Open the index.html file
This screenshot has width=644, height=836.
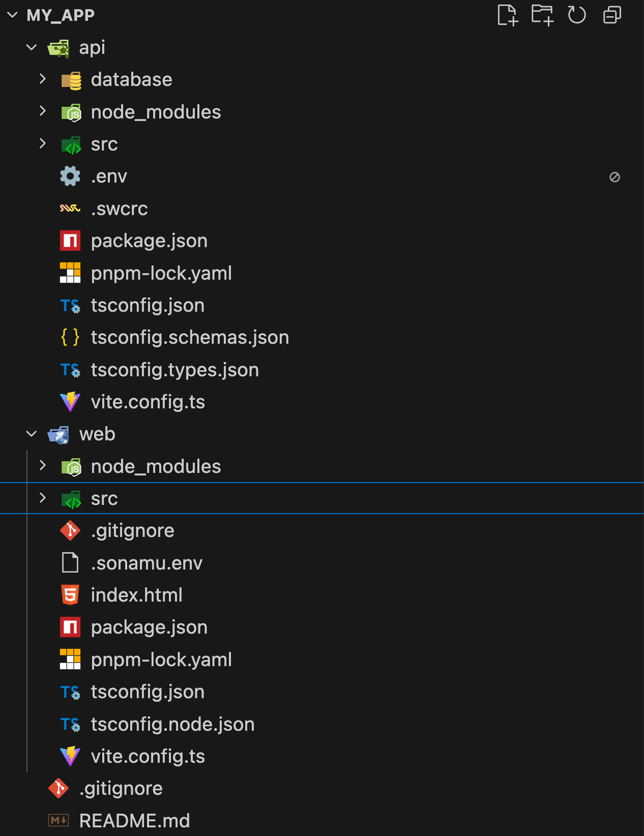136,595
